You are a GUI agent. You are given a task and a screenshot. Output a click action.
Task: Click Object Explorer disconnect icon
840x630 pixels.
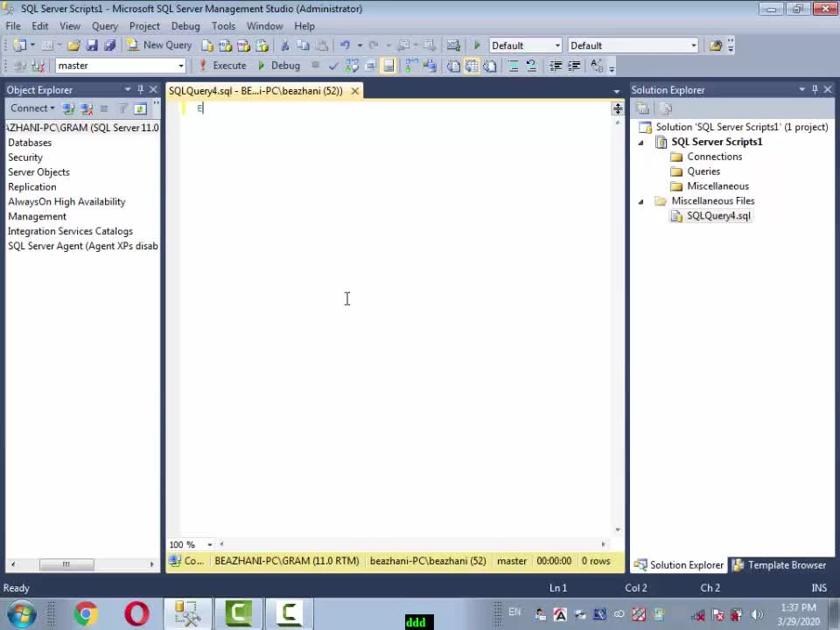click(x=87, y=108)
